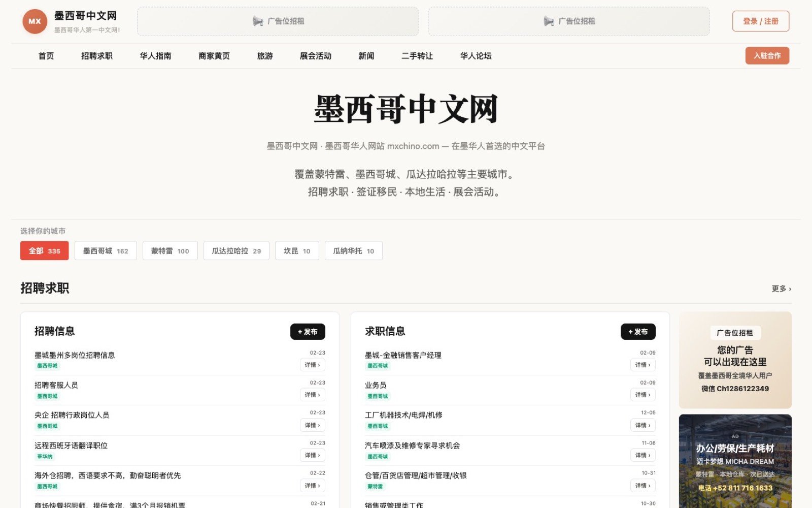Screen dimensions: 812x508
Task: Filter listings by 坎昆 city
Action: click(x=296, y=250)
